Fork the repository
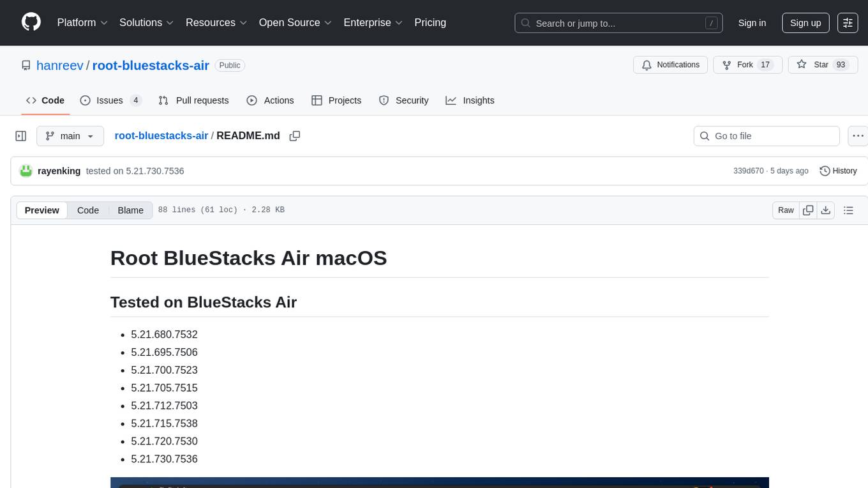 pos(747,65)
